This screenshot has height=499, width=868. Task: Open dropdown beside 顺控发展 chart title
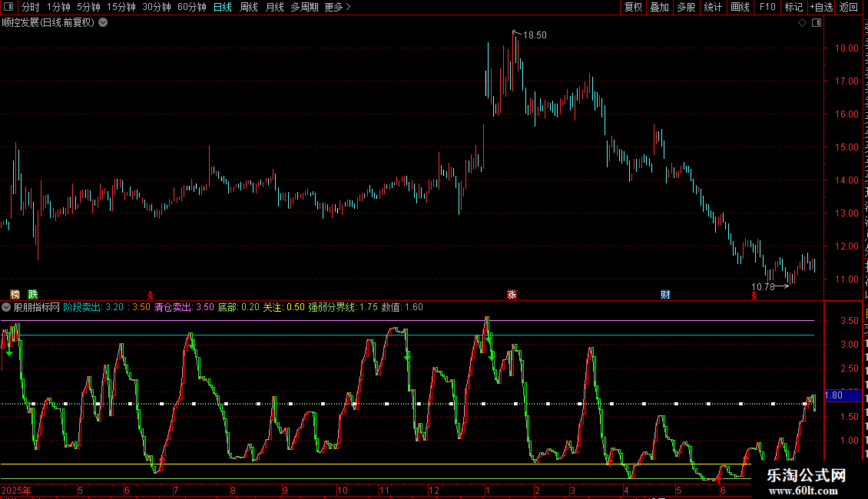click(103, 23)
